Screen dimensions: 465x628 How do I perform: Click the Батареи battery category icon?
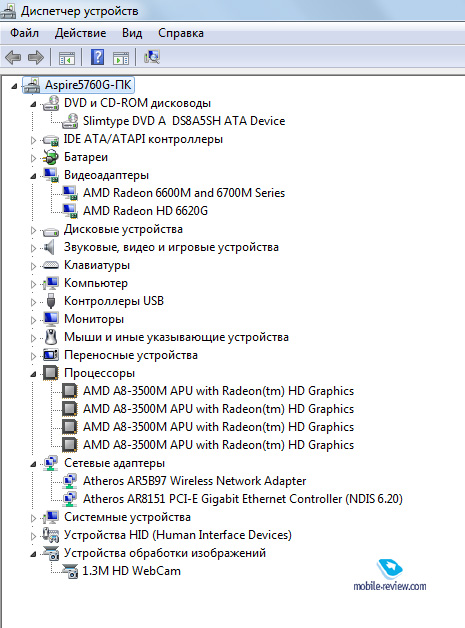[x=51, y=157]
